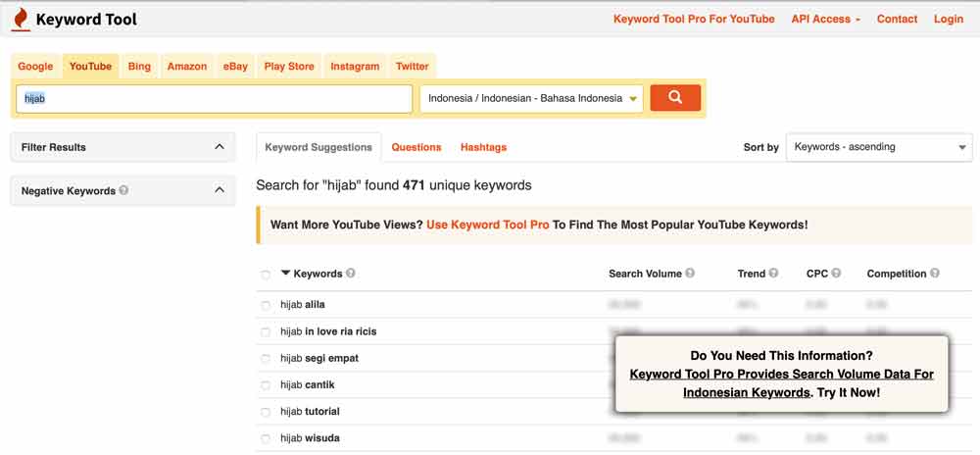Toggle the Keywords sort triangle arrow
Screen dimensions: 980x455
pyautogui.click(x=285, y=274)
